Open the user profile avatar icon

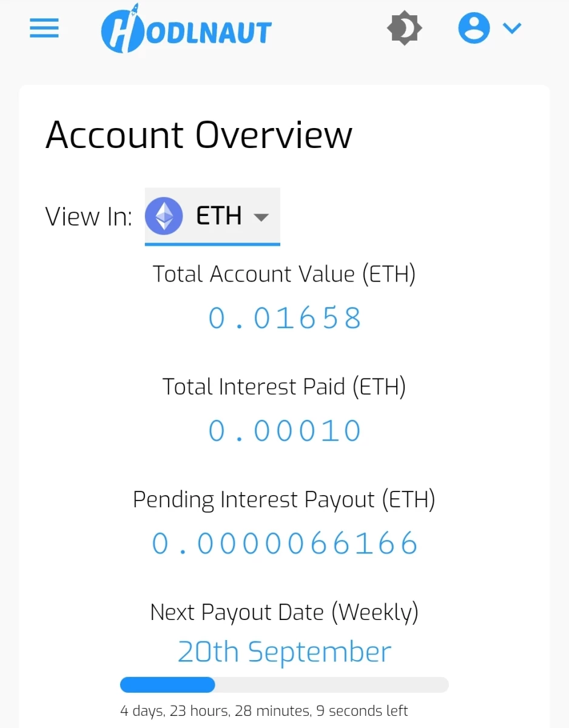coord(474,28)
